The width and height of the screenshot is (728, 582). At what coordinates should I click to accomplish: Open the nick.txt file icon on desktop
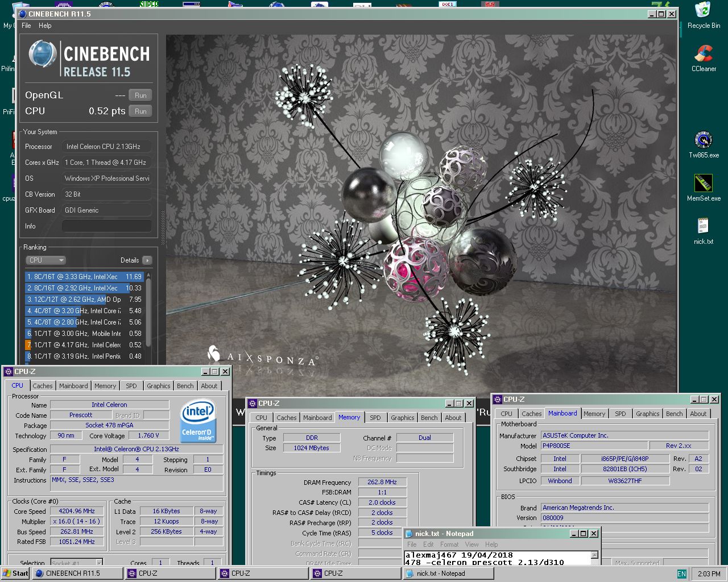tap(704, 231)
